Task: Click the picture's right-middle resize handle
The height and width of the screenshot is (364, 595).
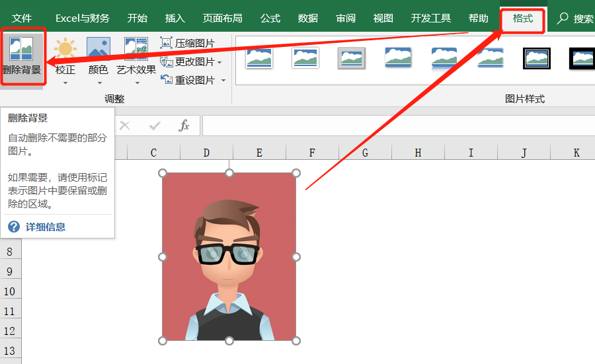Action: [296, 257]
